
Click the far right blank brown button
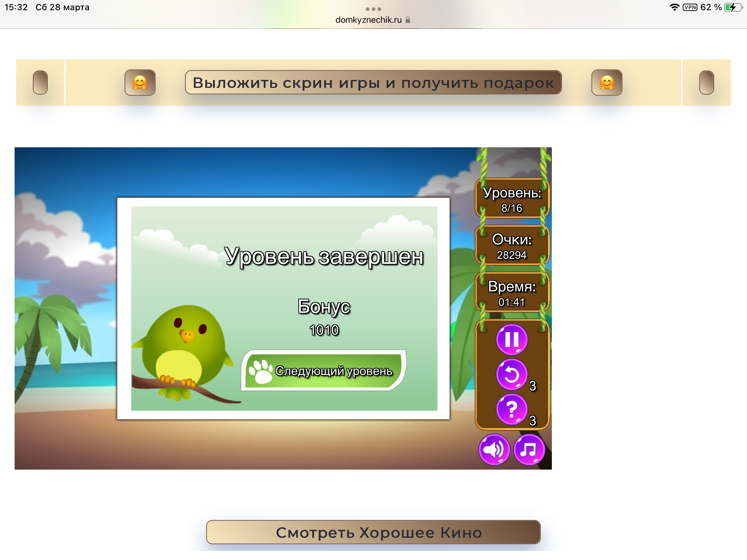tap(706, 83)
